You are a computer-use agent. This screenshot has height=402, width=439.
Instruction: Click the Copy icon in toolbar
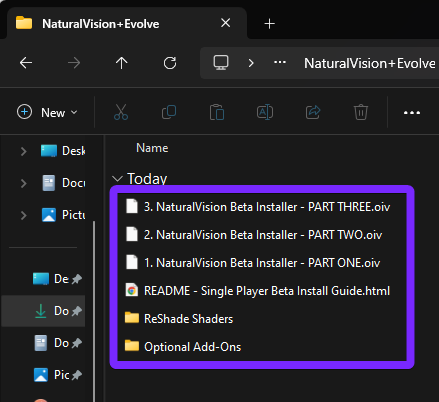click(x=169, y=112)
